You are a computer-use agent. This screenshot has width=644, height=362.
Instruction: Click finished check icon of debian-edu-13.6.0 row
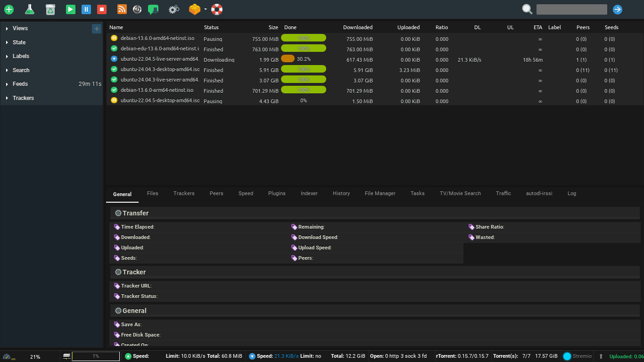coord(114,49)
